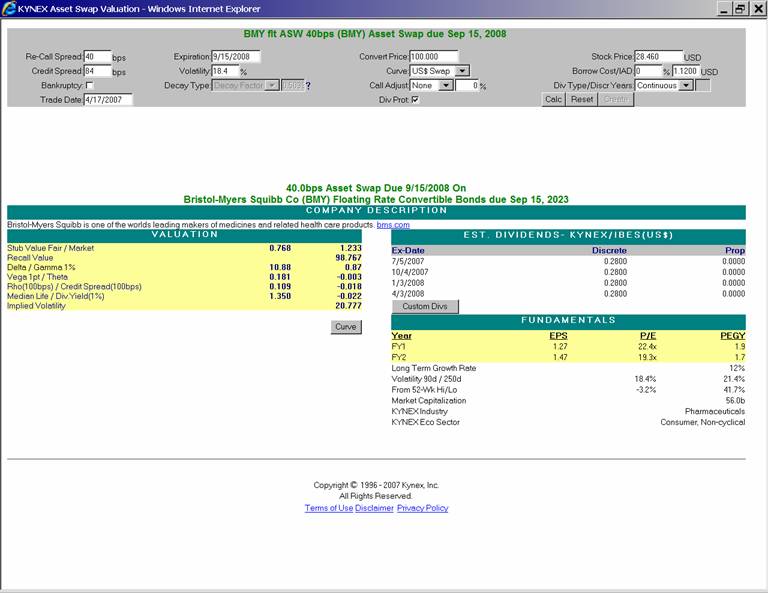Click the Expiration date field

(x=236, y=57)
